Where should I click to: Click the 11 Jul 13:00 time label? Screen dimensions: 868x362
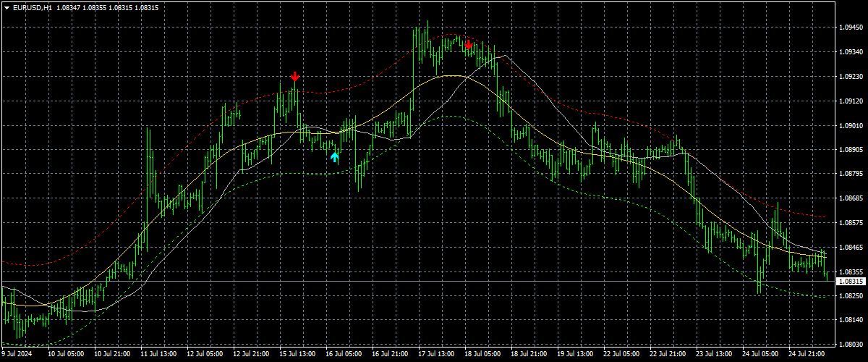[x=159, y=355]
